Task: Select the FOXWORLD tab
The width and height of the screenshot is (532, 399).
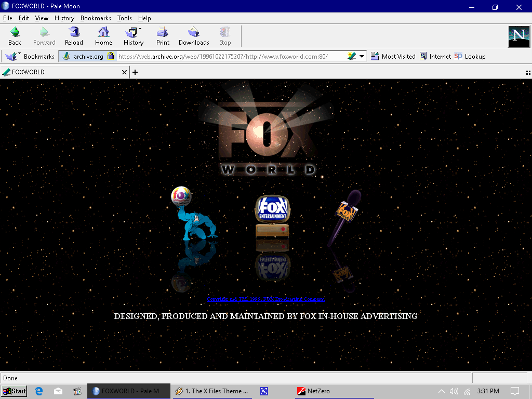Action: click(x=64, y=72)
